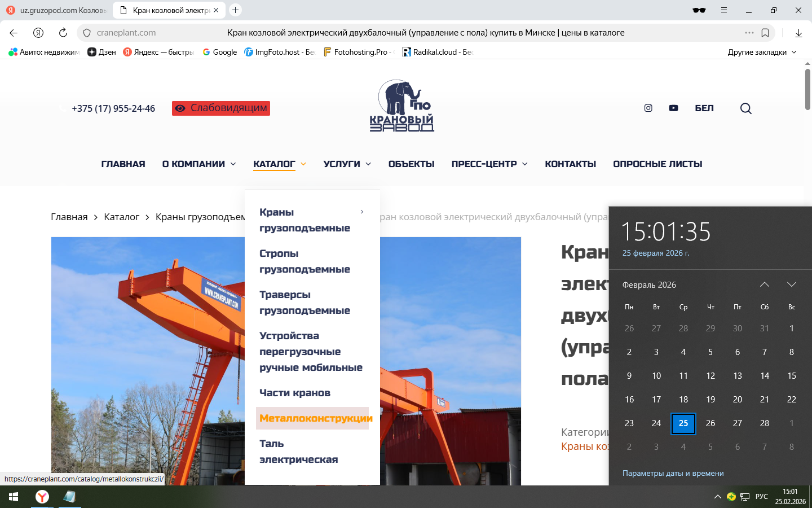The image size is (812, 508).
Task: Open the ImgFoto.host bookmark
Action: 279,52
